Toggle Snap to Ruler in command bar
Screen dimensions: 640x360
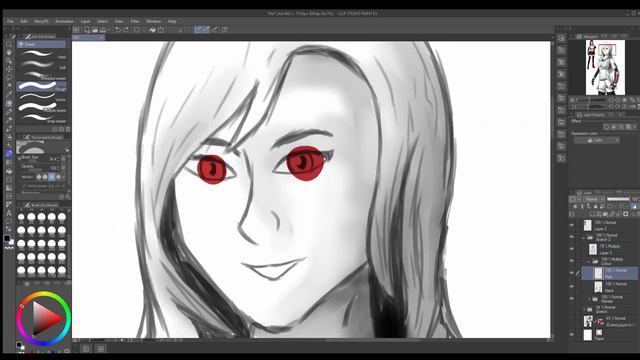[198, 30]
